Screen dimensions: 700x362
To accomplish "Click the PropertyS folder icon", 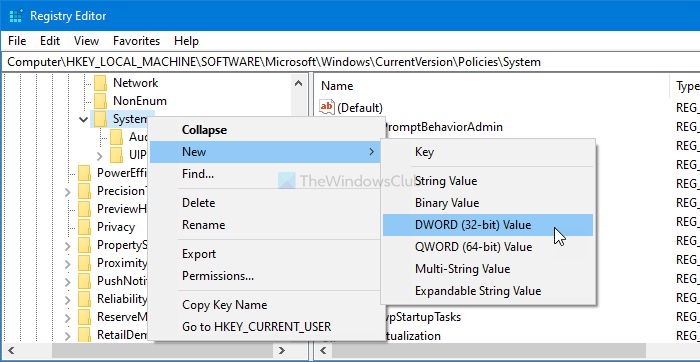I will (x=84, y=245).
